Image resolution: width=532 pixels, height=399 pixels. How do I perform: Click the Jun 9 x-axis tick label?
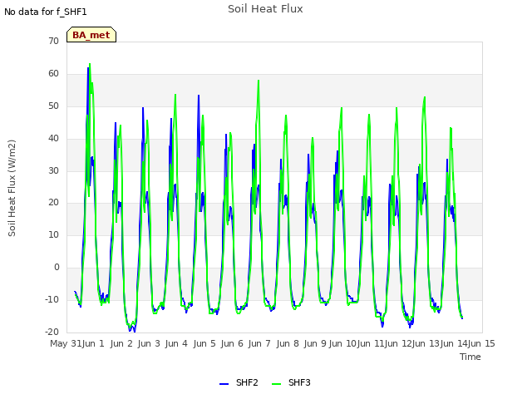315,343
